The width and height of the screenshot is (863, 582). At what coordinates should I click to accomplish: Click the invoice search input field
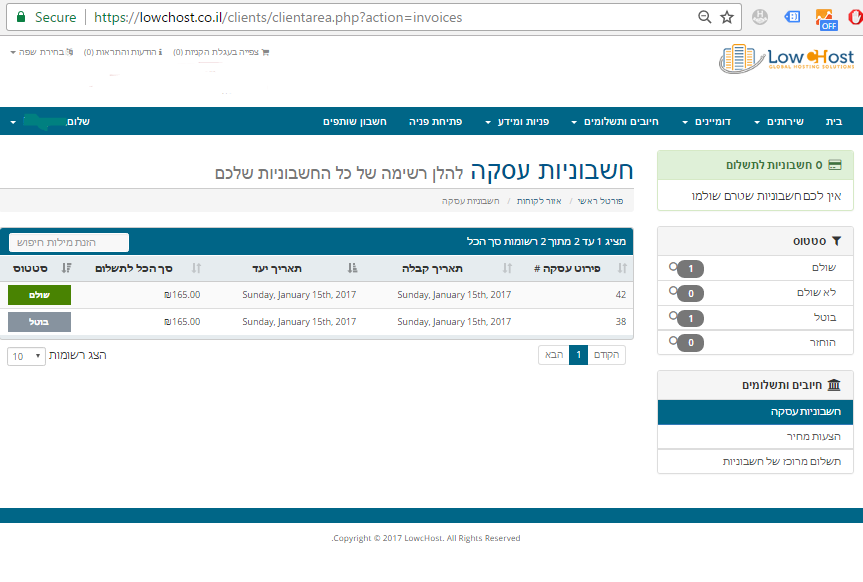click(69, 242)
